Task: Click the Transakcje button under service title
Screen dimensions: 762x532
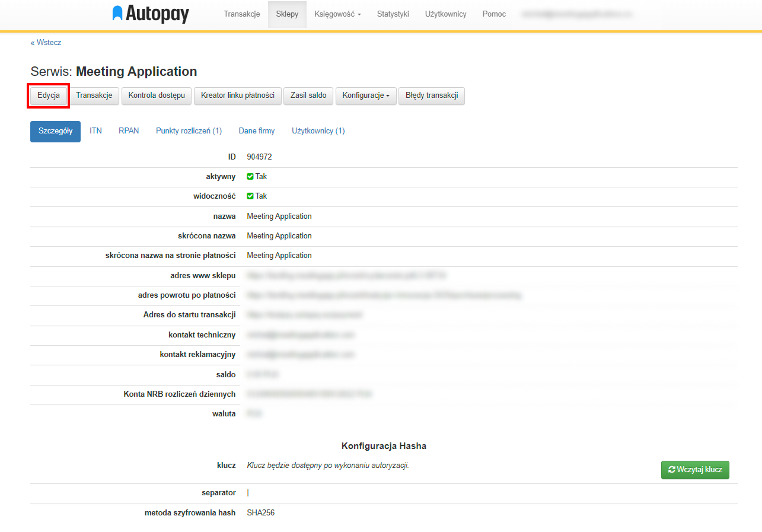Action: pyautogui.click(x=94, y=95)
